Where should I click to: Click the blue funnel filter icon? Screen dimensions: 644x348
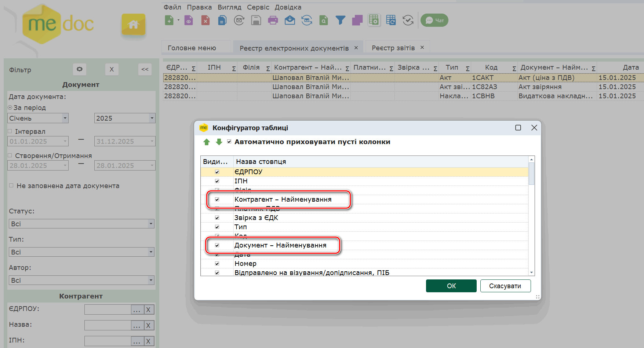(x=340, y=21)
